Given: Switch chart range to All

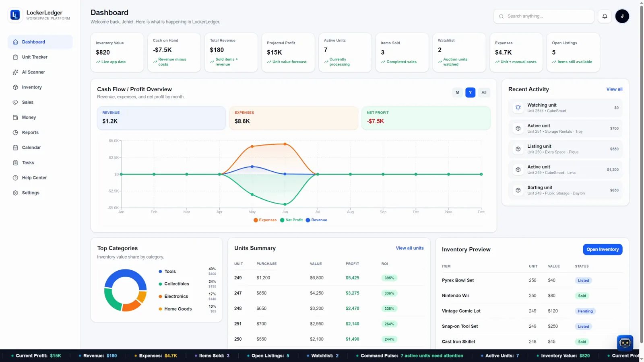Looking at the screenshot, I should pos(484,93).
